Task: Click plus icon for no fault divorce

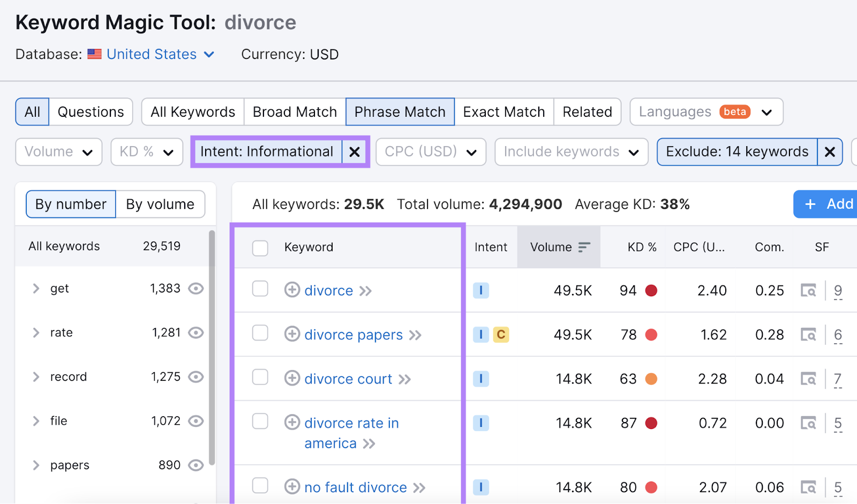Action: pyautogui.click(x=292, y=487)
